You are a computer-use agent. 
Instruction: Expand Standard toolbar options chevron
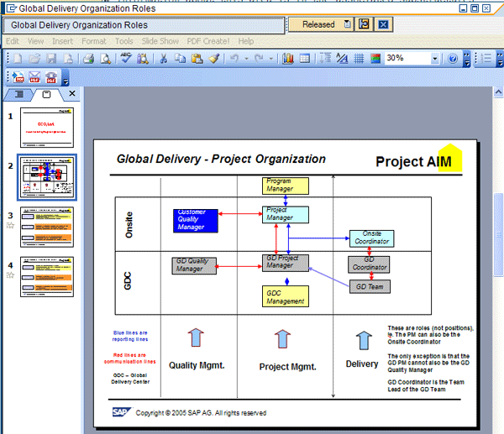click(x=467, y=59)
